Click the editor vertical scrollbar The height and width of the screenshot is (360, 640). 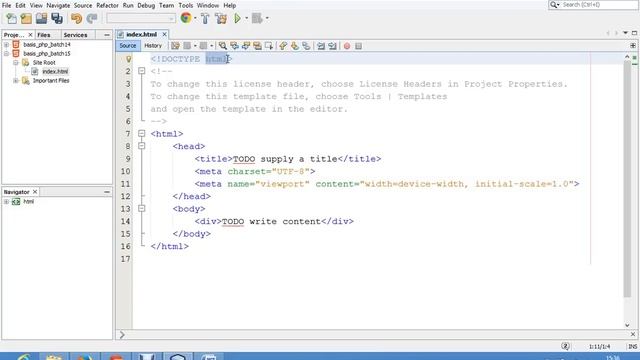(x=627, y=179)
